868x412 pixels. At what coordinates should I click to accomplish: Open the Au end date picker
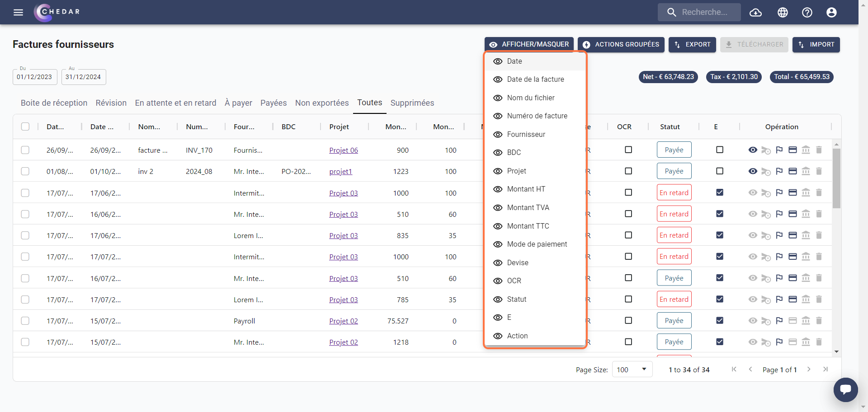(x=84, y=77)
